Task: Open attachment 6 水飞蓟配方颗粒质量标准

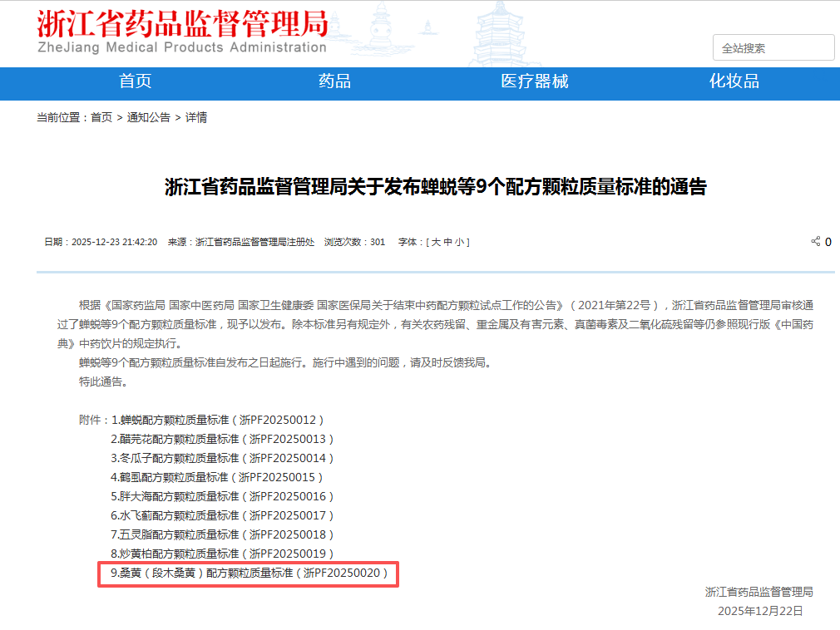Action: point(222,515)
